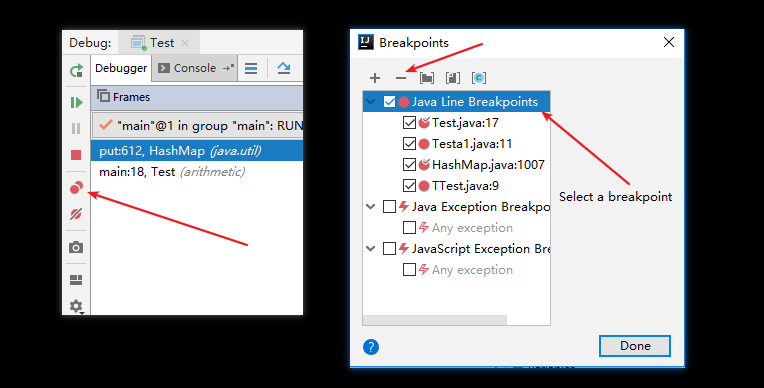Click the Rerun Test debug icon
This screenshot has width=764, height=388.
tap(76, 71)
